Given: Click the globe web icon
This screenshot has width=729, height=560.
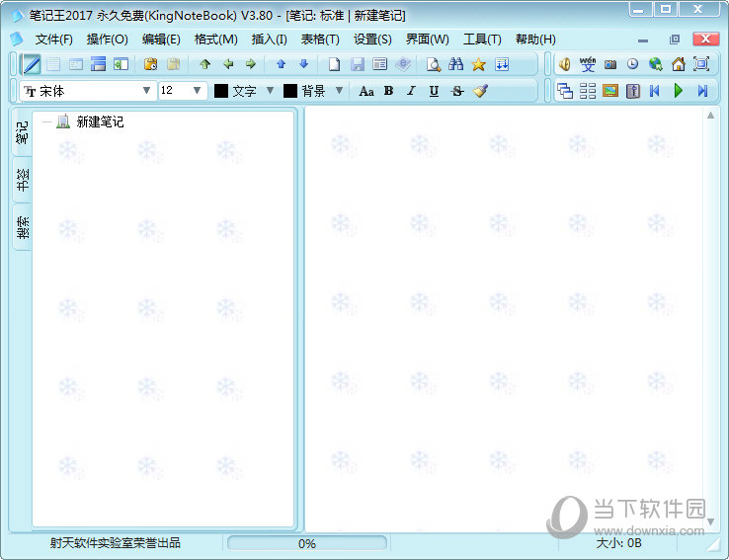Looking at the screenshot, I should (x=656, y=64).
